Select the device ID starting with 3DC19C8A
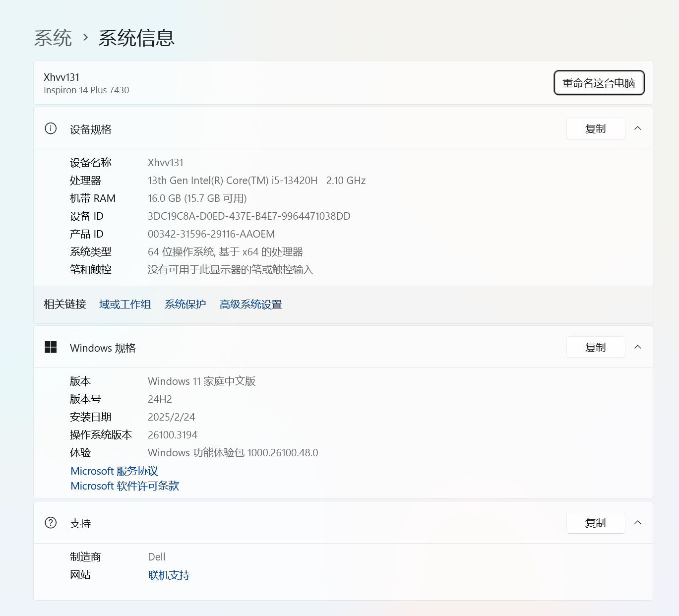The height and width of the screenshot is (616, 679). pyautogui.click(x=249, y=216)
